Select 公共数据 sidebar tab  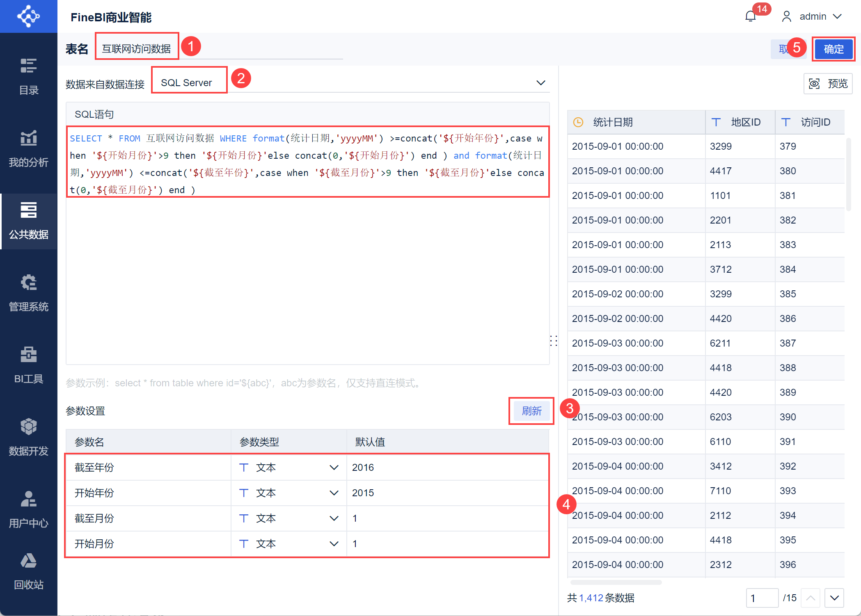pos(28,221)
